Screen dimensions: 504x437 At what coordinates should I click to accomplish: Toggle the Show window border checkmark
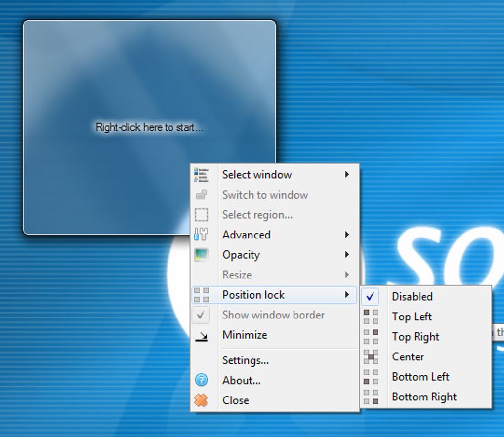pos(201,315)
